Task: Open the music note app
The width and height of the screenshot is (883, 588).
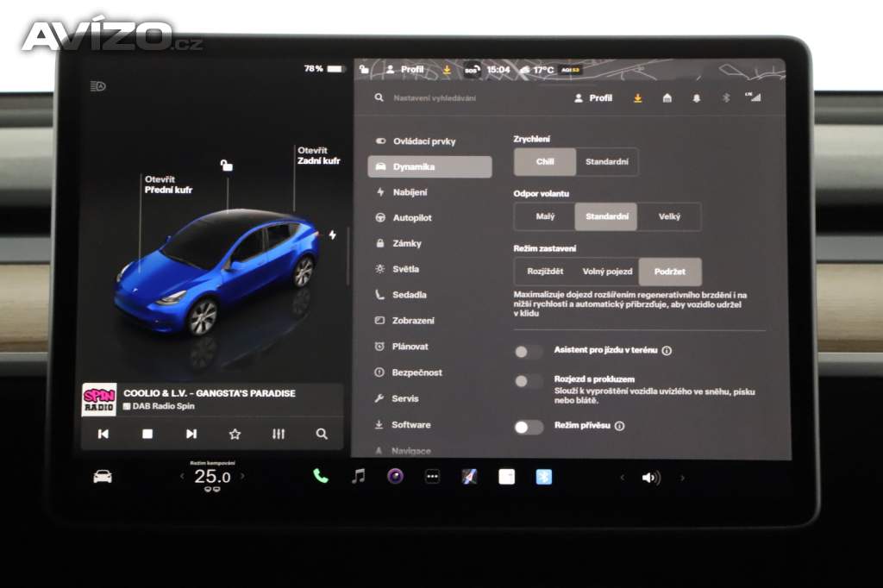Action: click(x=358, y=477)
